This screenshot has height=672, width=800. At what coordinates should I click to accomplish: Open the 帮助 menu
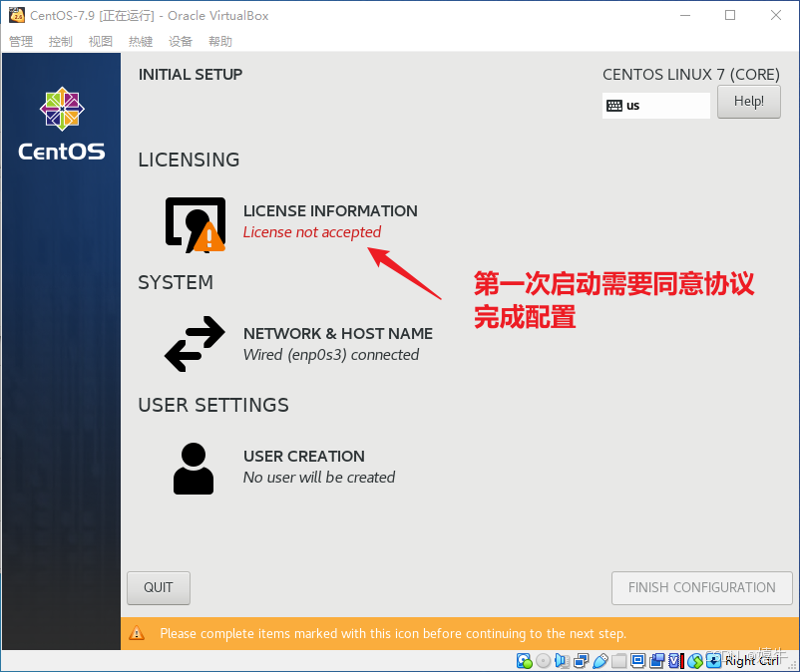pyautogui.click(x=220, y=41)
